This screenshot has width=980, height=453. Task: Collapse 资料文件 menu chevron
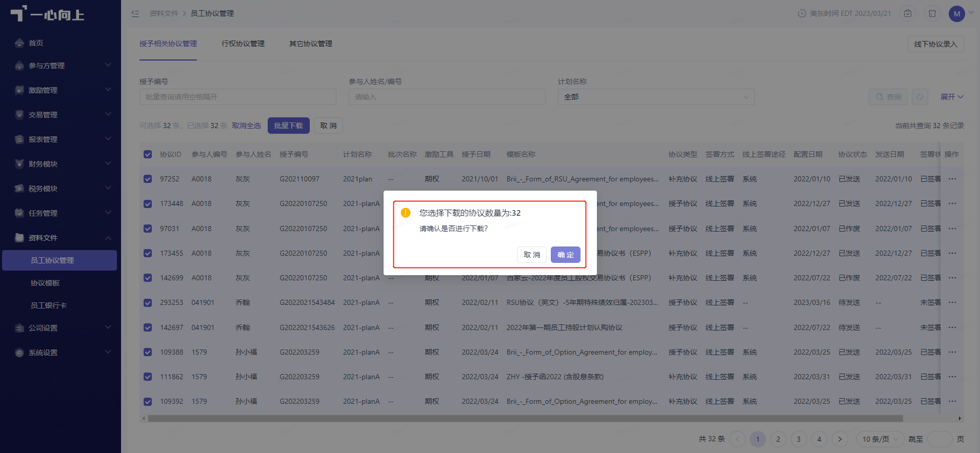108,238
